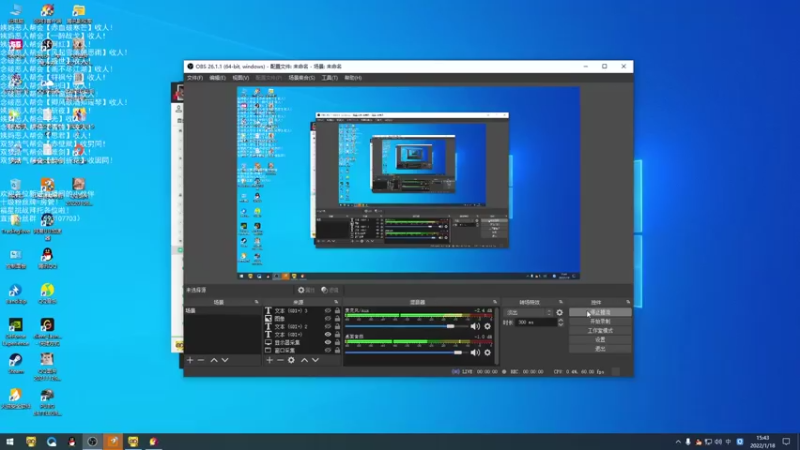This screenshot has width=800, height=450.
Task: Click the Windows Start button
Action: [10, 441]
